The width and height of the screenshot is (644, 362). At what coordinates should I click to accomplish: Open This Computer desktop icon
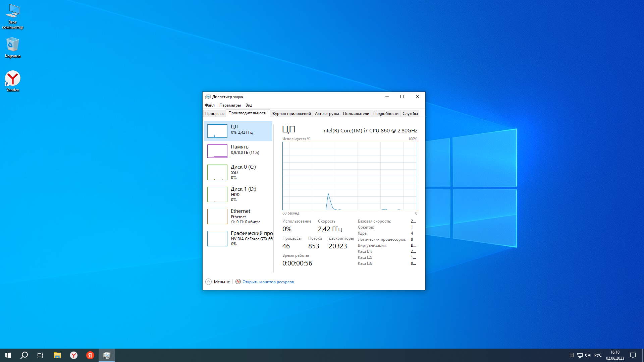pos(12,12)
